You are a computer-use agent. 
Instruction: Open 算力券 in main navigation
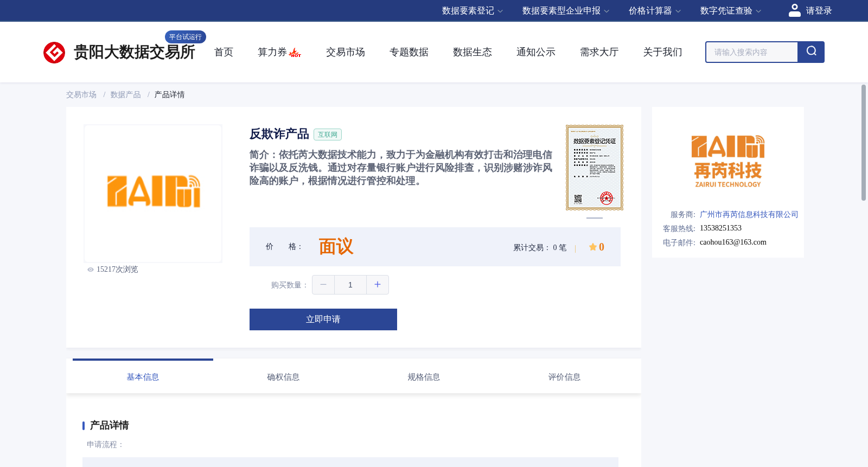(272, 52)
